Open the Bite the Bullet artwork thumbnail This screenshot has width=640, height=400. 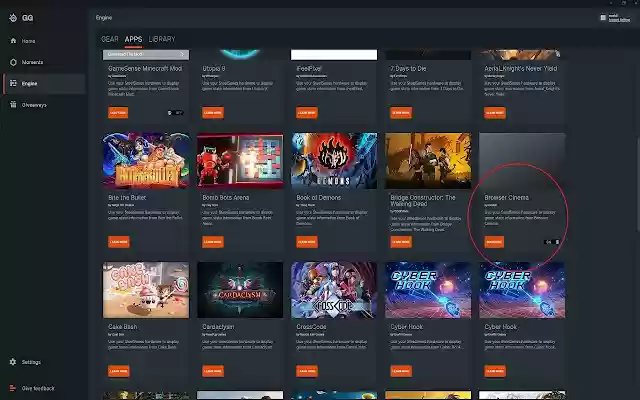146,160
